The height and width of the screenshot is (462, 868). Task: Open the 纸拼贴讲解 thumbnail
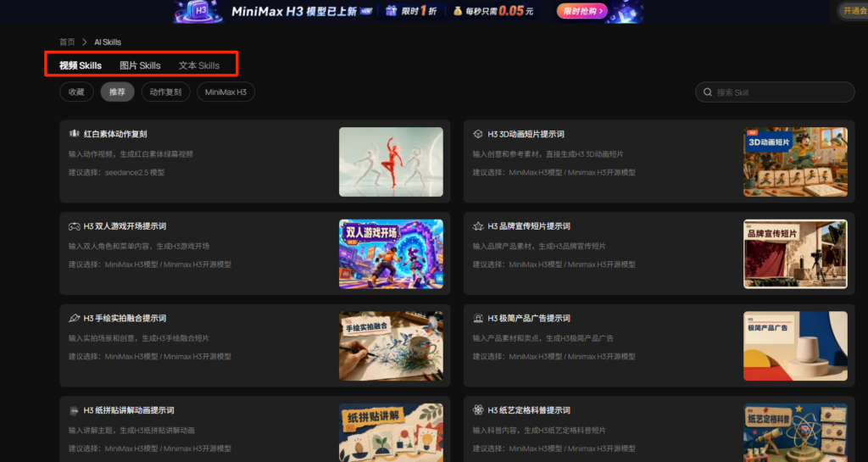(x=391, y=432)
